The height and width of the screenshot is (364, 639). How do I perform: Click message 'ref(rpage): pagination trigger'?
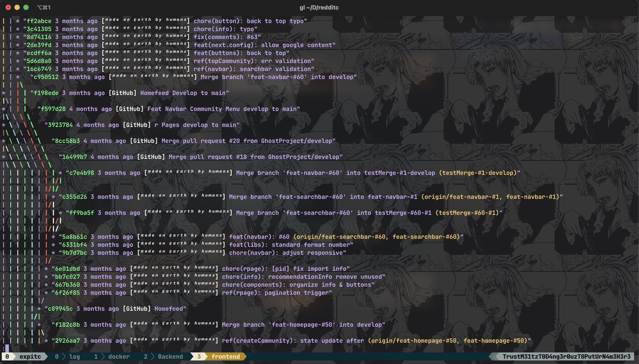[275, 293]
